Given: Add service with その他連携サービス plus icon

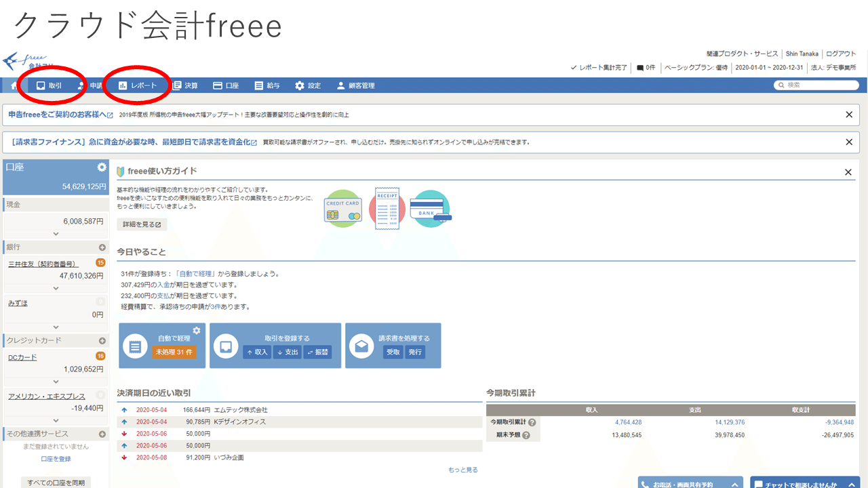Looking at the screenshot, I should click(102, 434).
